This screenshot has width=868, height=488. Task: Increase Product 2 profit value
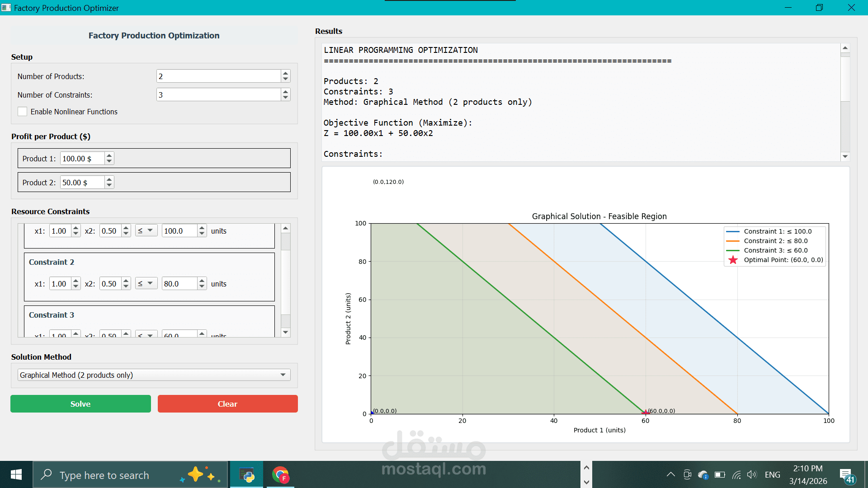(x=109, y=179)
